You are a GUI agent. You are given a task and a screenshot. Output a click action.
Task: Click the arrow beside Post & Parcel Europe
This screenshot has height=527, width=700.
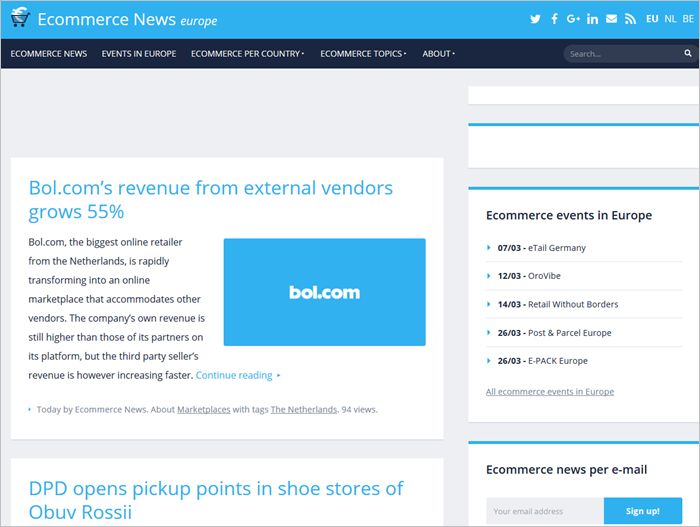(x=488, y=333)
